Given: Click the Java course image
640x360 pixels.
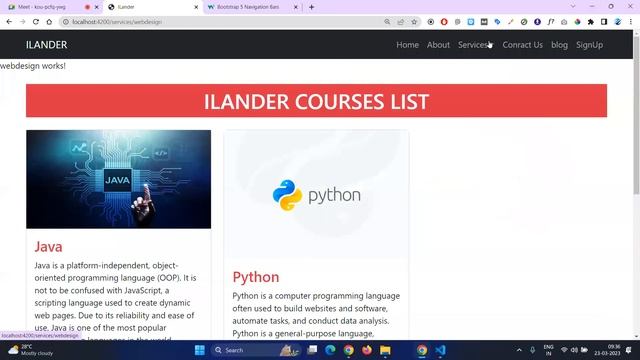Looking at the screenshot, I should [118, 179].
